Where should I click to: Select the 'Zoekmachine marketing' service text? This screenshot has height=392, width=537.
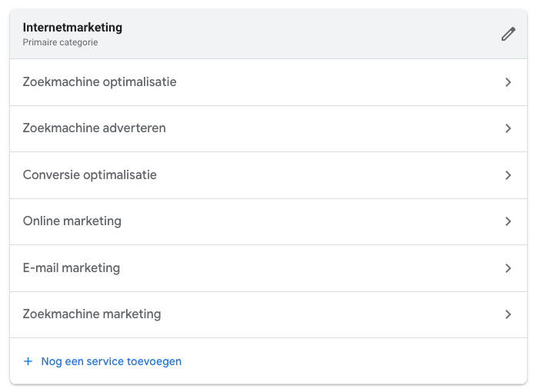92,314
